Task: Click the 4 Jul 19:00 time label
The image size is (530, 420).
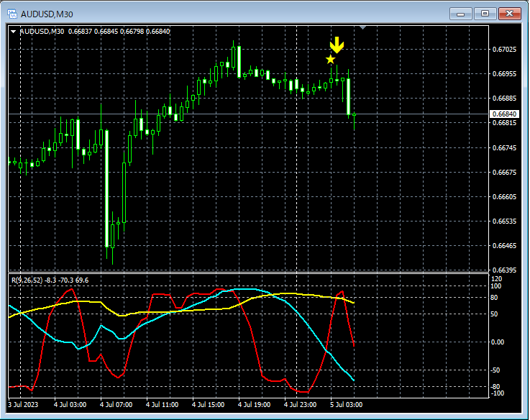Action: [x=254, y=404]
